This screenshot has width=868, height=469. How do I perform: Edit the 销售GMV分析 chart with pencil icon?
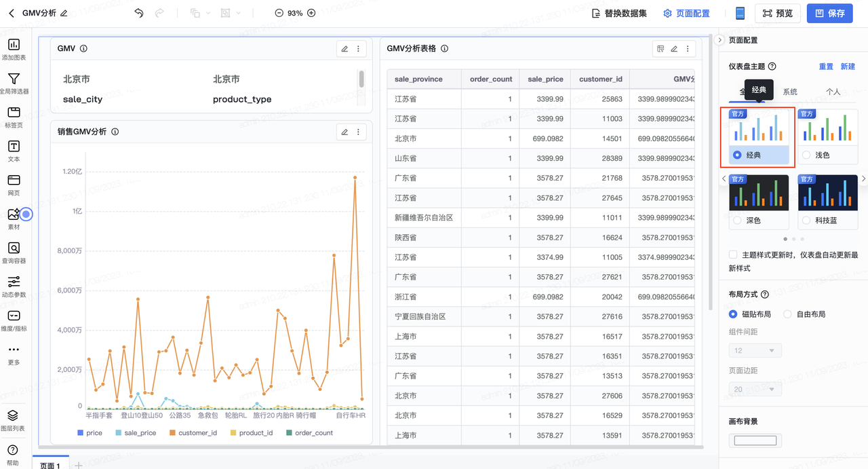coord(344,132)
